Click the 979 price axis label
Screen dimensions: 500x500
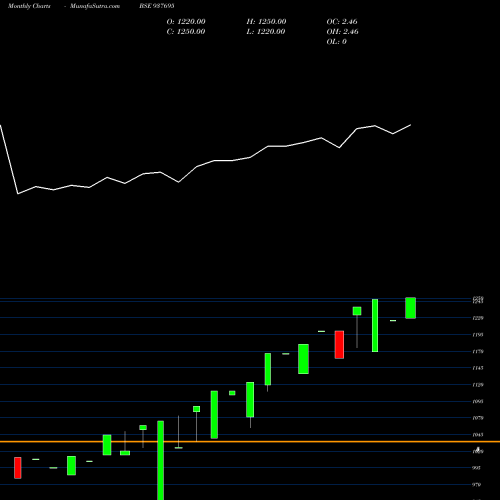point(477,485)
